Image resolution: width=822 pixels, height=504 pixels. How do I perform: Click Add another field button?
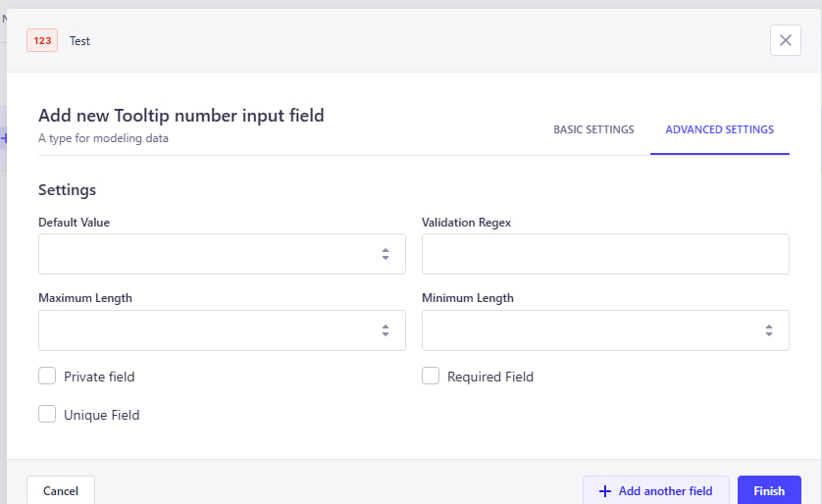pos(655,491)
